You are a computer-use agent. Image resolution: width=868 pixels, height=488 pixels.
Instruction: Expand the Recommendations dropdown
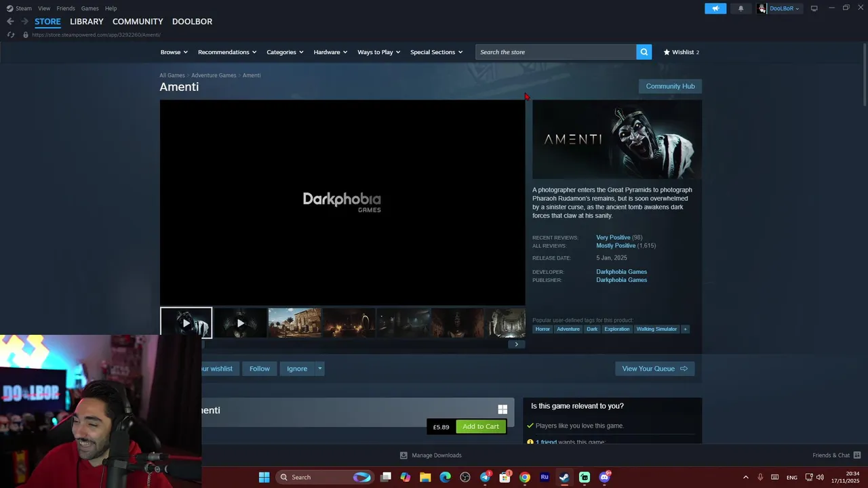[227, 52]
